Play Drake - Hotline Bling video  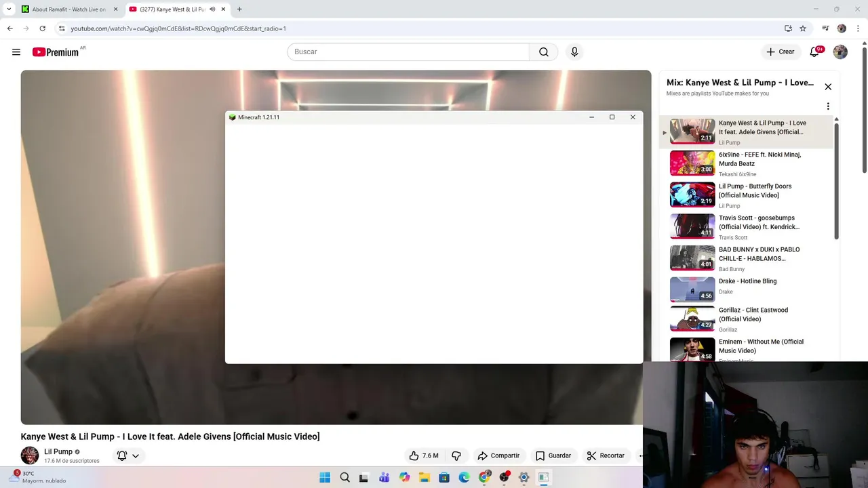point(746,289)
